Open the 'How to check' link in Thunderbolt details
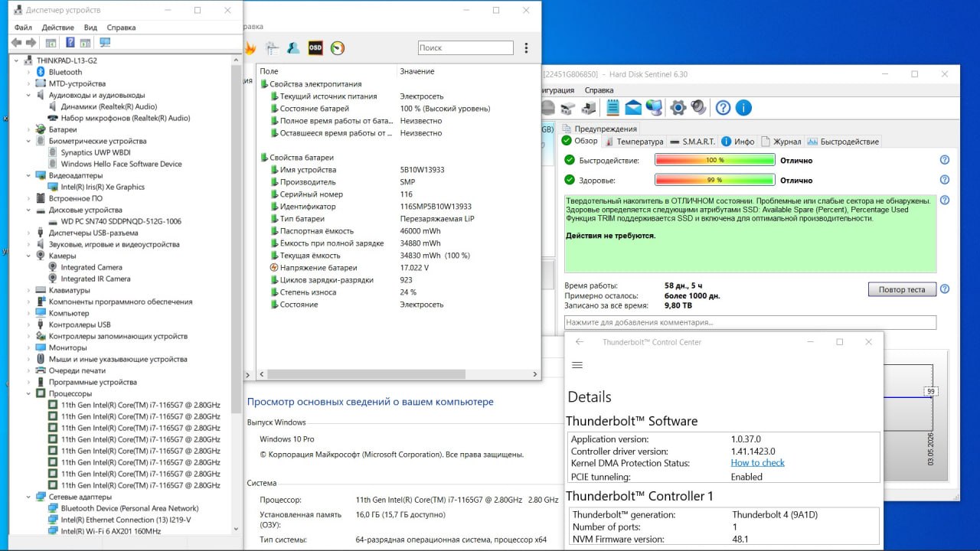The height and width of the screenshot is (551, 980). click(x=757, y=463)
